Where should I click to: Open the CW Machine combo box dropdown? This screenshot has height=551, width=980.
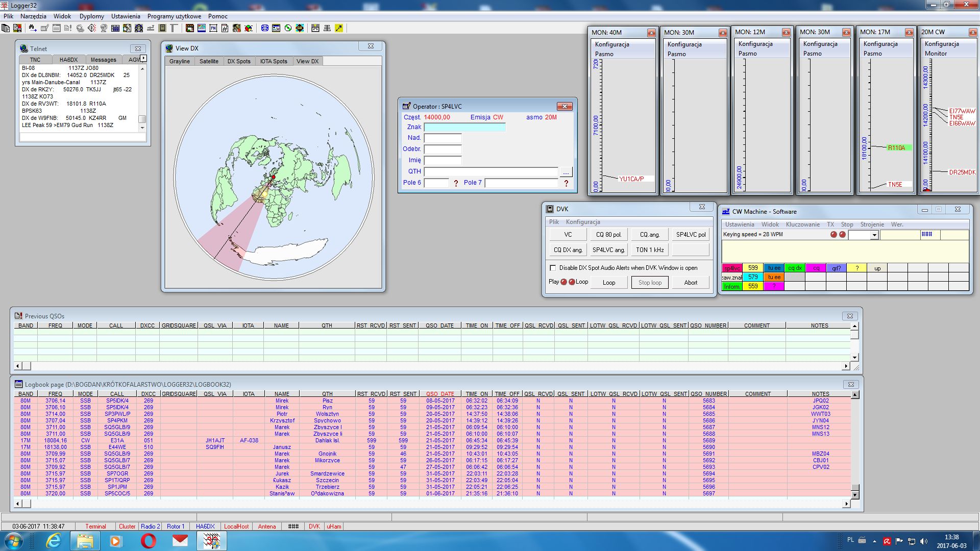pyautogui.click(x=874, y=235)
